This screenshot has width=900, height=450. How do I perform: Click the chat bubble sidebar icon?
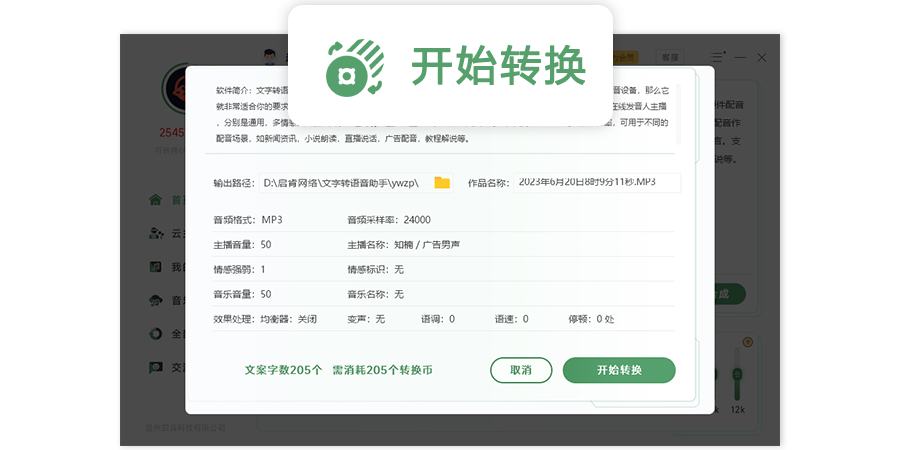click(155, 367)
